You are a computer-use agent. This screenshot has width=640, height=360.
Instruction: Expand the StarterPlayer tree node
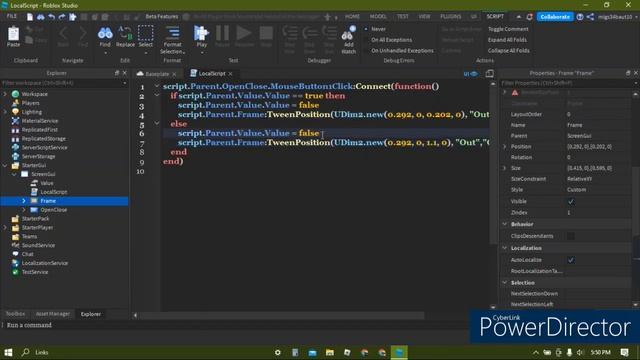pyautogui.click(x=5, y=227)
